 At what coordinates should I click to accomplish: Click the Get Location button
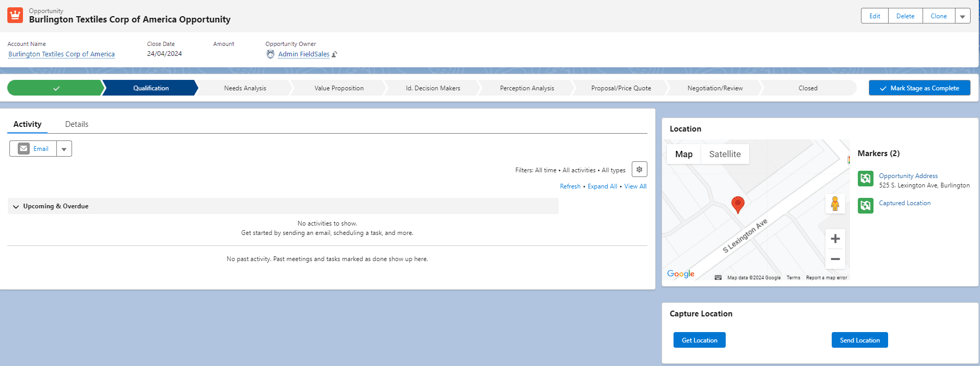(700, 340)
